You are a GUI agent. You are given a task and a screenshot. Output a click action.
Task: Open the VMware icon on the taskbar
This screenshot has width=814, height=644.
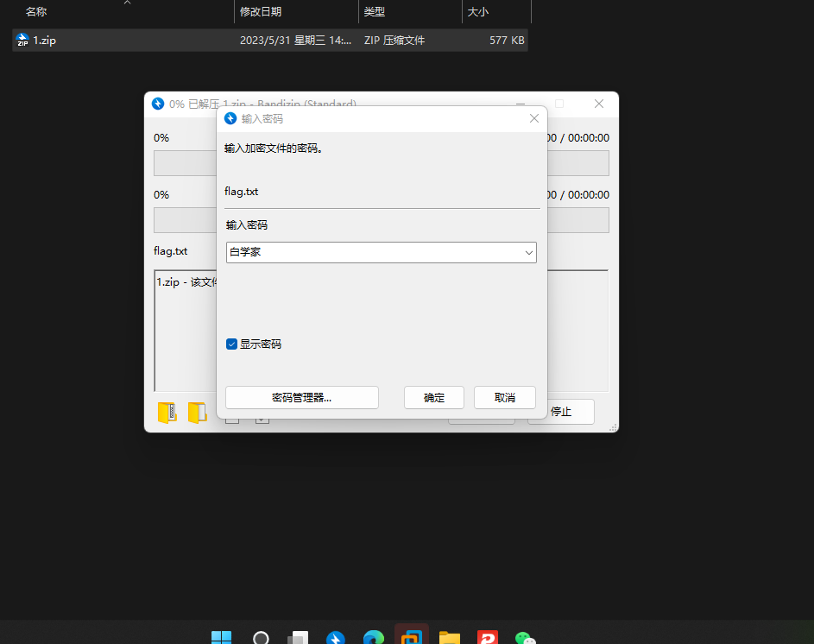coord(412,636)
